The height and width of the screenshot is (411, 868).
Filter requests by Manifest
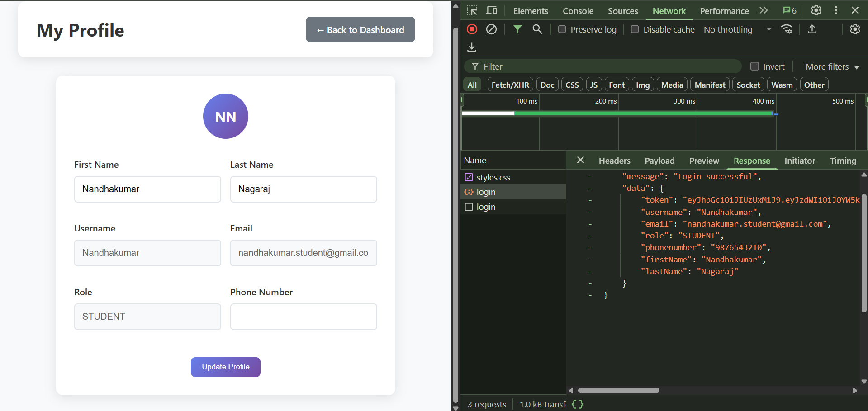point(710,85)
